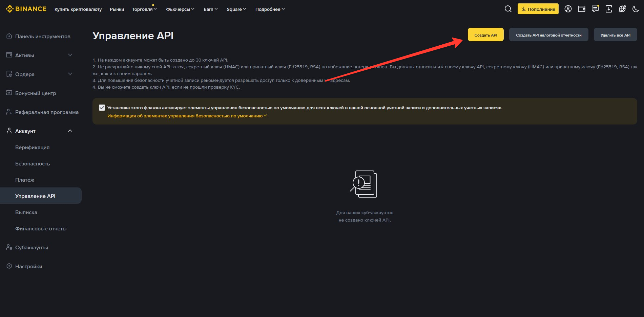Open the Фьючерсы dropdown menu
This screenshot has width=644, height=317.
[x=180, y=9]
